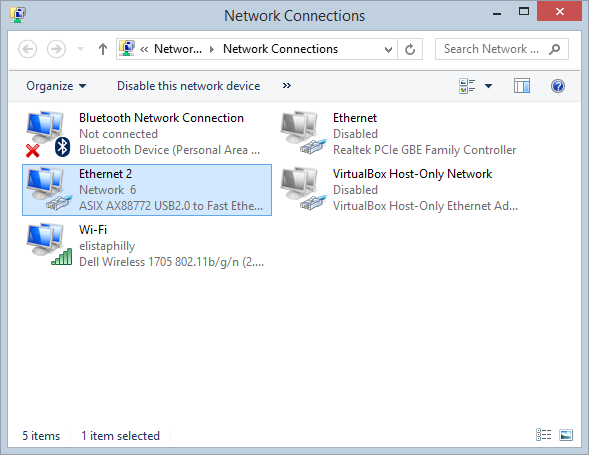Screen dimensions: 589x455
Task: Select the VirtualBox Host-Only Network adapter
Action: click(x=399, y=190)
